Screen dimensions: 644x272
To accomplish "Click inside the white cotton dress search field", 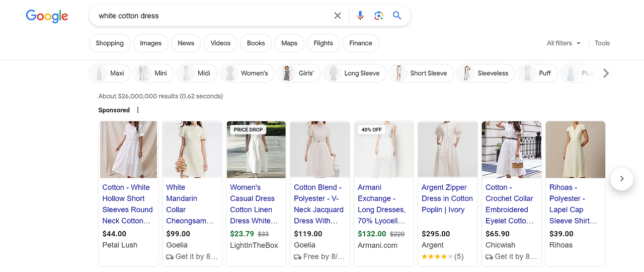I will [x=211, y=16].
